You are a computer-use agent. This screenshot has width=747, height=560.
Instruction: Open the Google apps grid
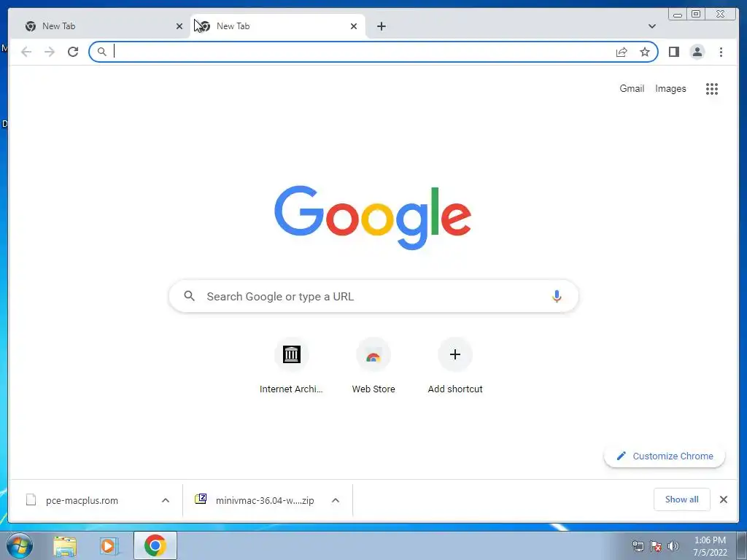click(x=712, y=88)
